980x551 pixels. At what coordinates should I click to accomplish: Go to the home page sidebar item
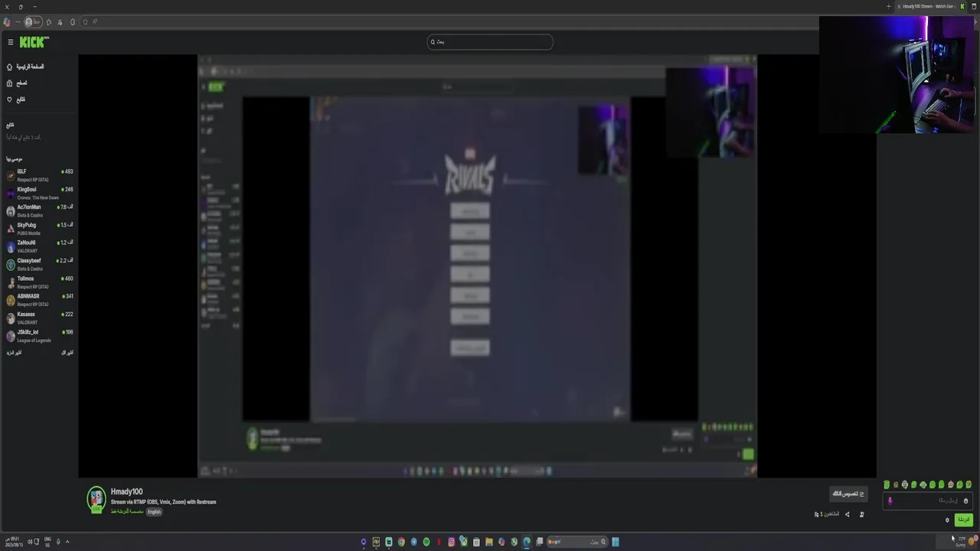pyautogui.click(x=25, y=67)
